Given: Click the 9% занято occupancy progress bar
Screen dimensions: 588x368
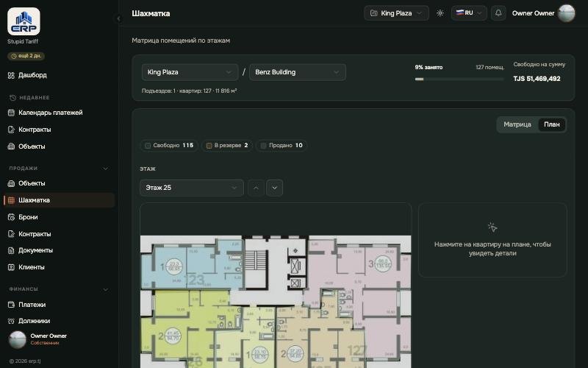Looking at the screenshot, I should (x=459, y=79).
